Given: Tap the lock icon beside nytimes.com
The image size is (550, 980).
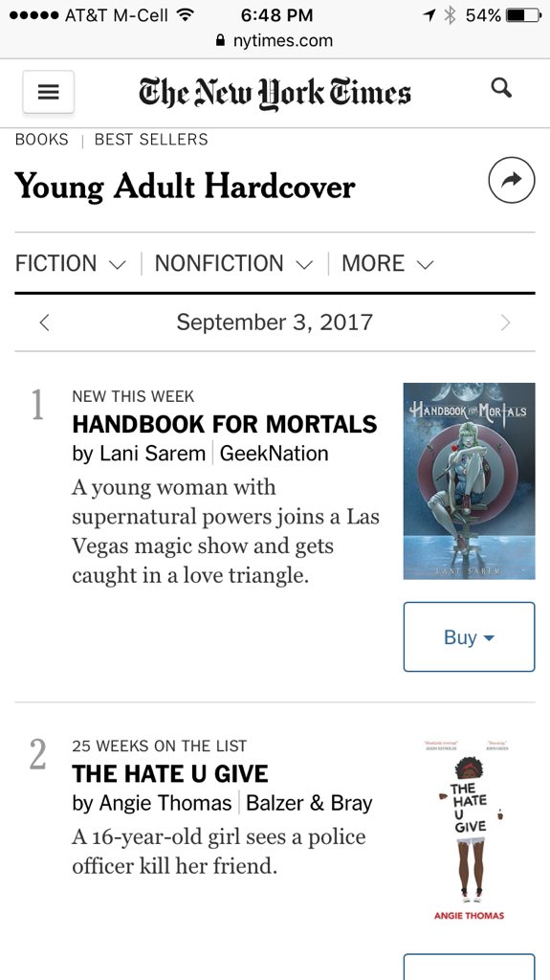Looking at the screenshot, I should tap(219, 41).
